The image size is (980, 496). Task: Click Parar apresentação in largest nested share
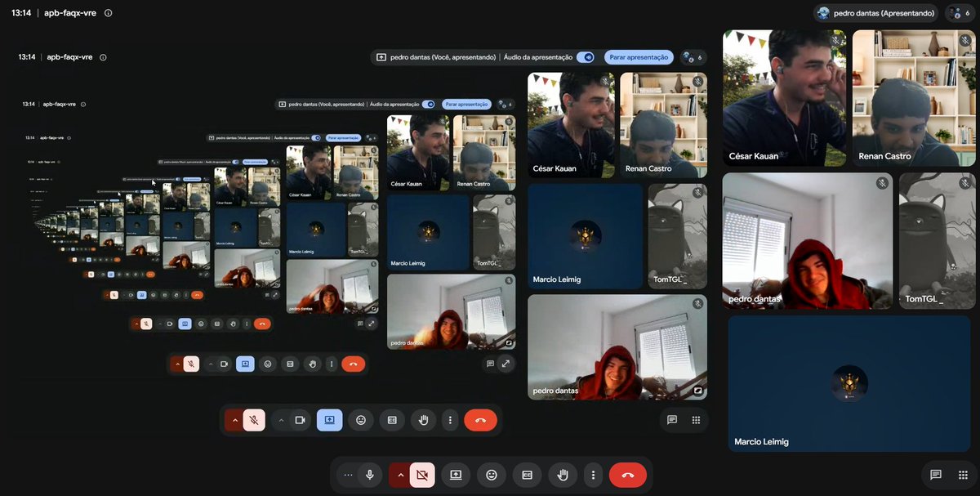click(639, 57)
